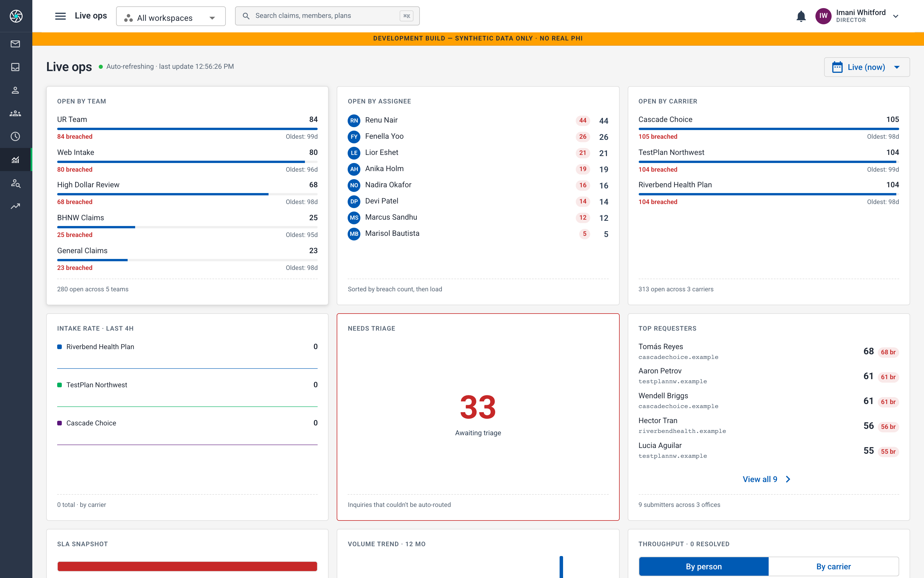Select the live ops chart sidebar icon
The width and height of the screenshot is (924, 578).
[15, 160]
